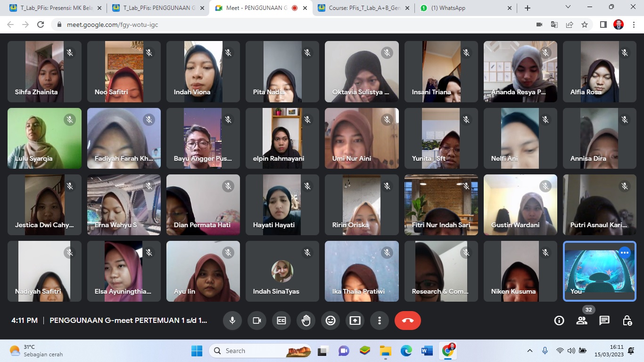Bookmark this page with star icon
Image resolution: width=644 pixels, height=362 pixels.
click(x=585, y=25)
